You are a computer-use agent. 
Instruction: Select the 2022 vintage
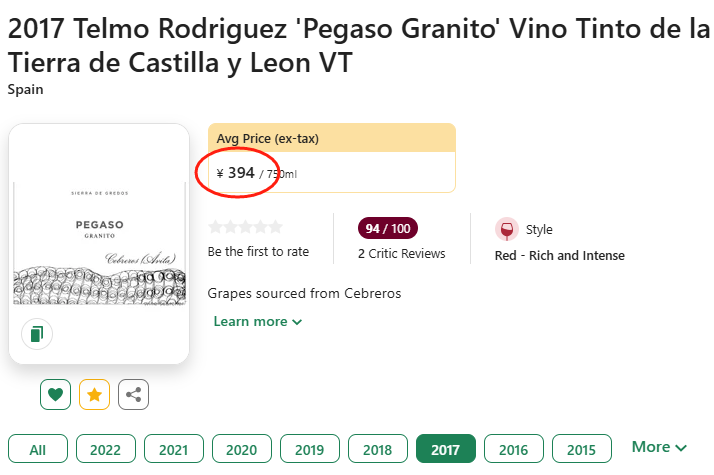click(x=105, y=450)
